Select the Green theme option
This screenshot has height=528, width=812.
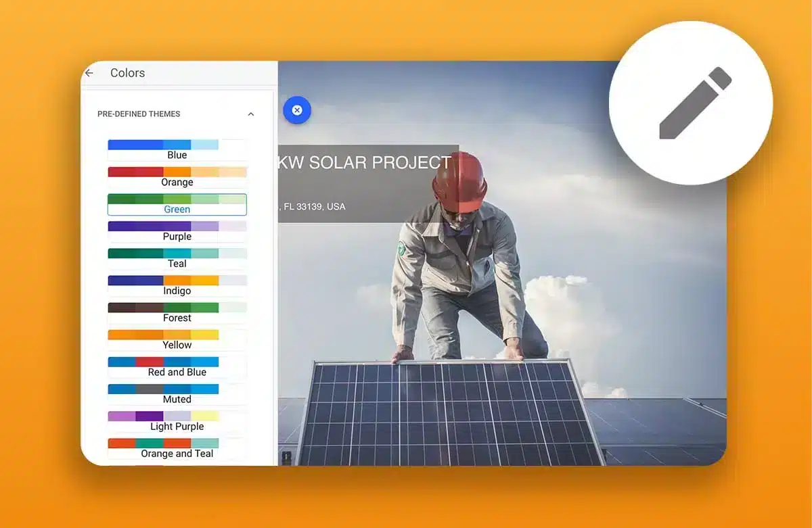pos(177,204)
